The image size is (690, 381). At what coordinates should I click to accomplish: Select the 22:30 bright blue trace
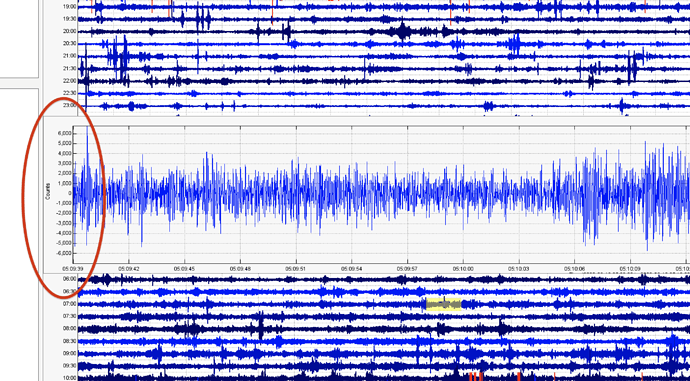coord(384,93)
